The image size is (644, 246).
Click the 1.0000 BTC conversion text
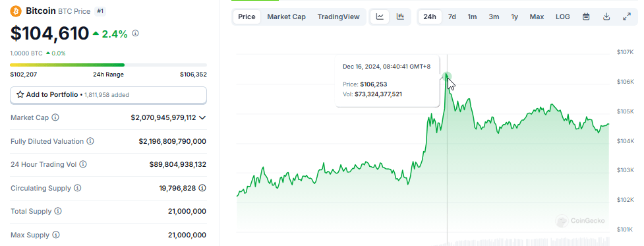click(26, 53)
